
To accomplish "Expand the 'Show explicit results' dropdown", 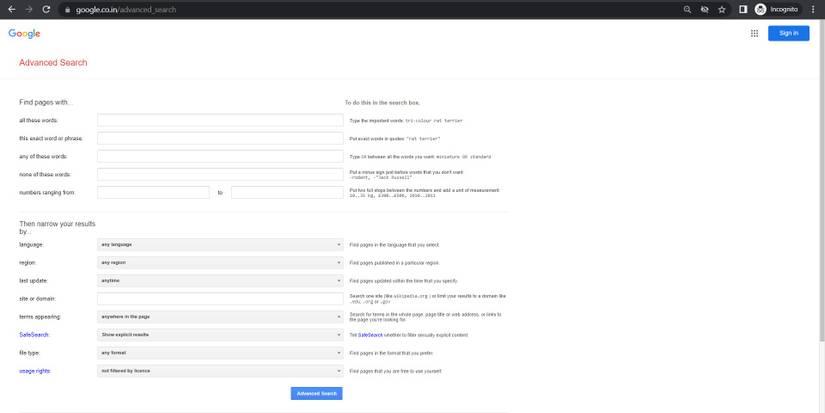I will (x=220, y=335).
